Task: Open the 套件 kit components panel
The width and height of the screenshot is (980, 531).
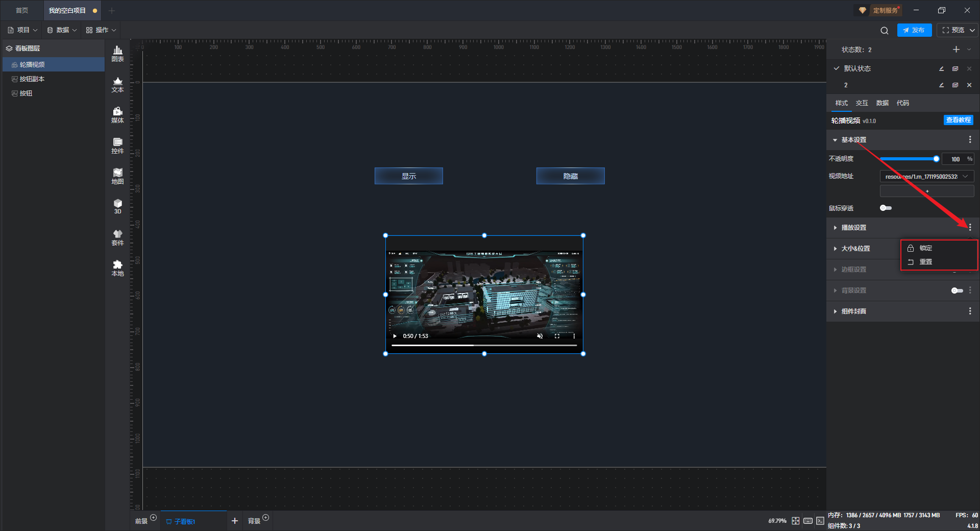Action: click(x=117, y=237)
